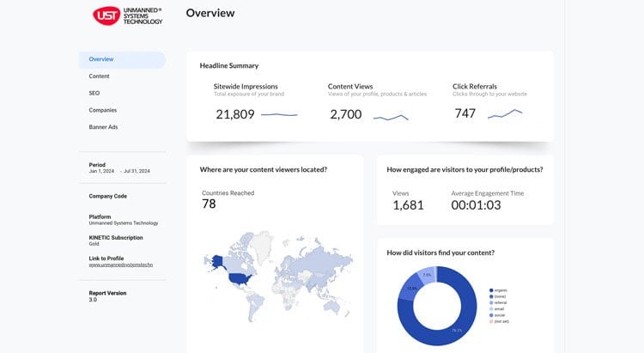
Task: Click the organic legend color dot
Action: [491, 290]
